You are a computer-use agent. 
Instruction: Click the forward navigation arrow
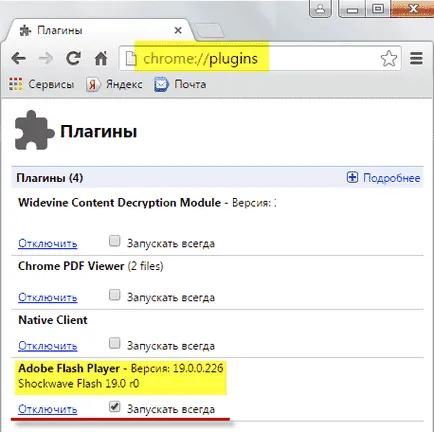point(46,59)
